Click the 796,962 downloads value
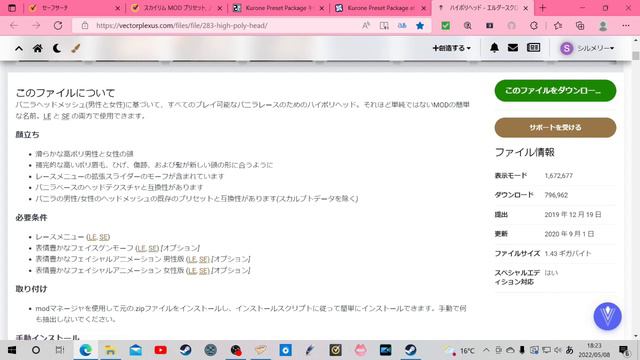 (556, 195)
